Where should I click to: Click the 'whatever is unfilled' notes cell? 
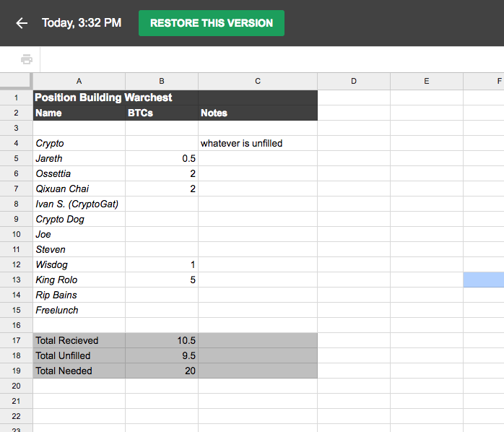257,143
